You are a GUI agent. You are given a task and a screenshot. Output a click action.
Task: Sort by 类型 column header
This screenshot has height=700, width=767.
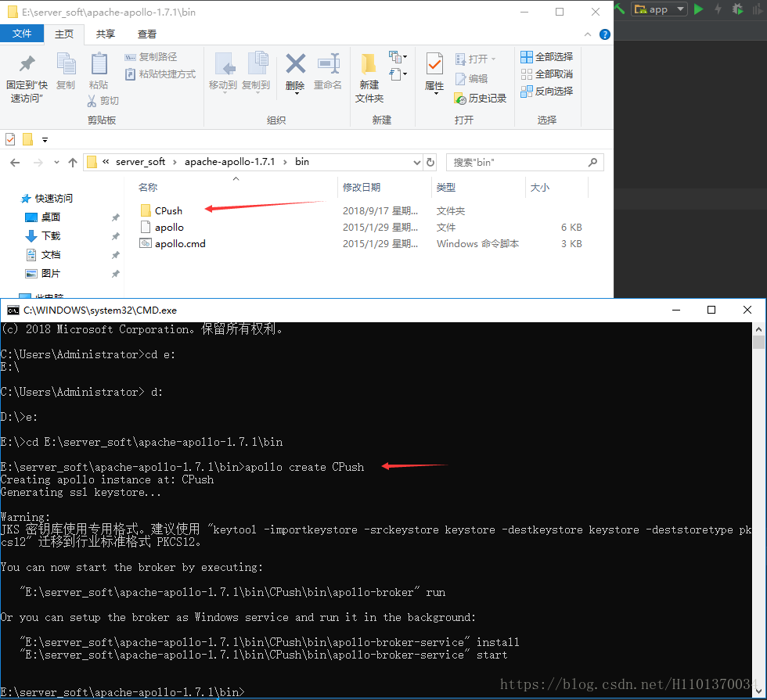445,188
